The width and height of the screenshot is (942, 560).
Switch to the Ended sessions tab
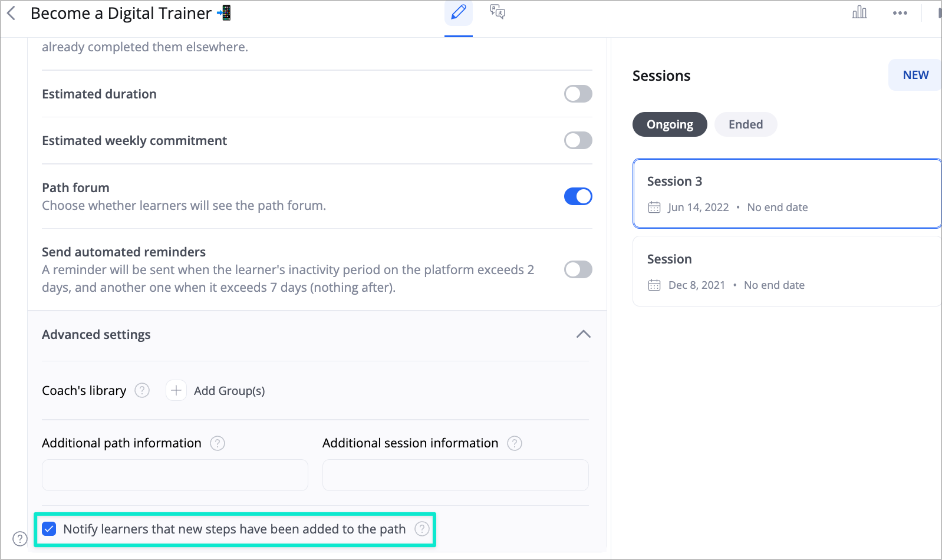tap(746, 124)
